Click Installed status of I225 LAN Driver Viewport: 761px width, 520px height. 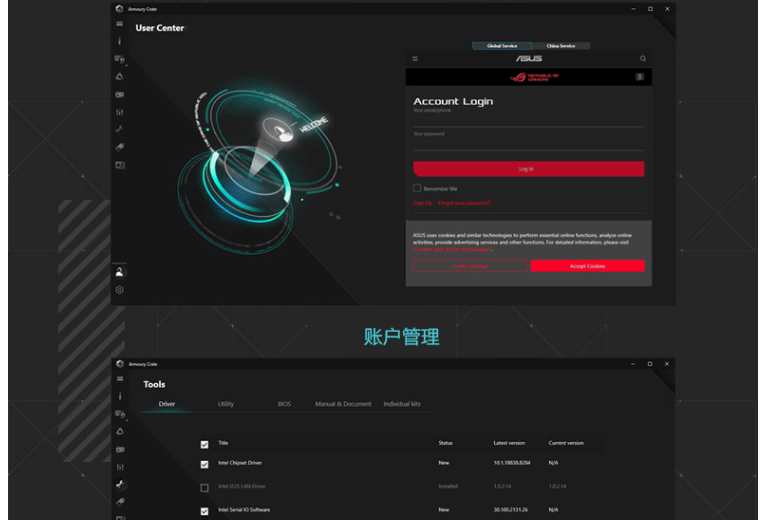click(448, 486)
